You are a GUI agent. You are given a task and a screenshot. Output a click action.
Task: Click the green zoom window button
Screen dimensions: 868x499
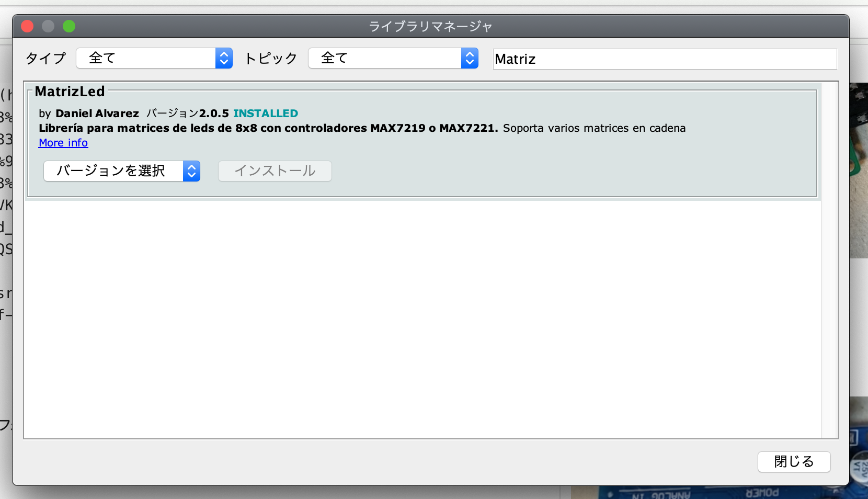(69, 26)
